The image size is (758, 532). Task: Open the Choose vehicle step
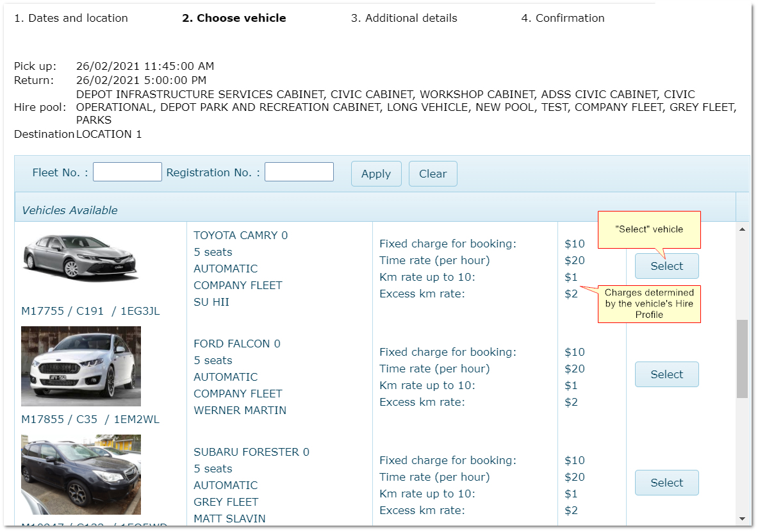(234, 18)
